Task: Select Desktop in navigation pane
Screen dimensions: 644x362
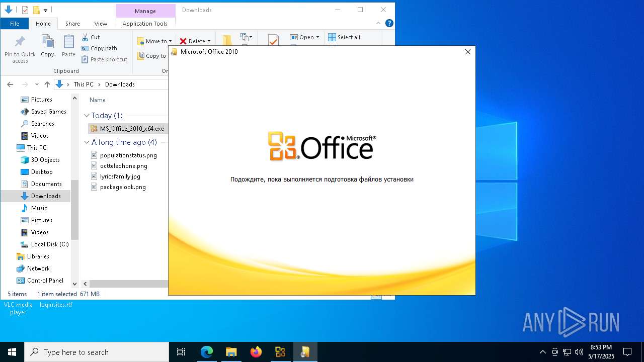Action: pos(37,172)
